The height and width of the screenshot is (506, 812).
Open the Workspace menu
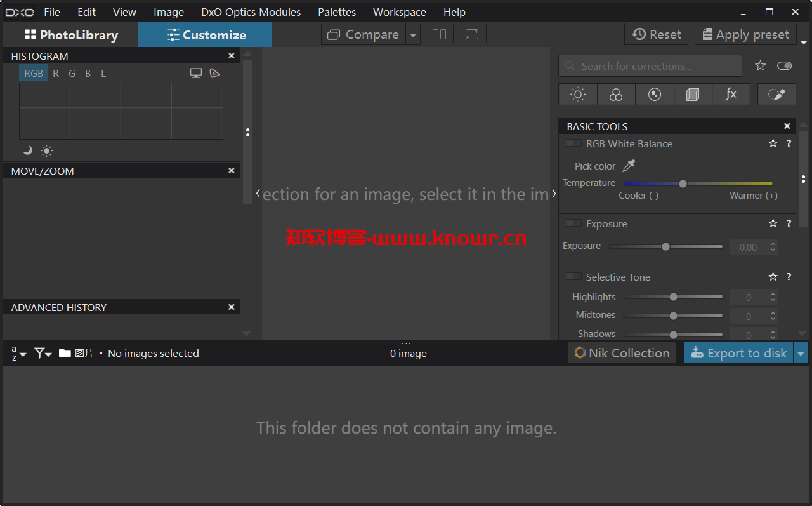tap(400, 12)
